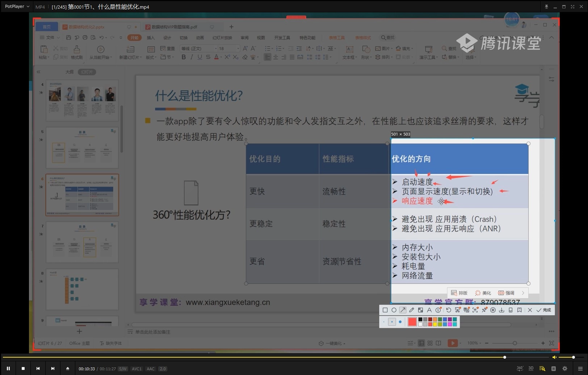Click the download icon on the annotation toolbar

pyautogui.click(x=502, y=311)
